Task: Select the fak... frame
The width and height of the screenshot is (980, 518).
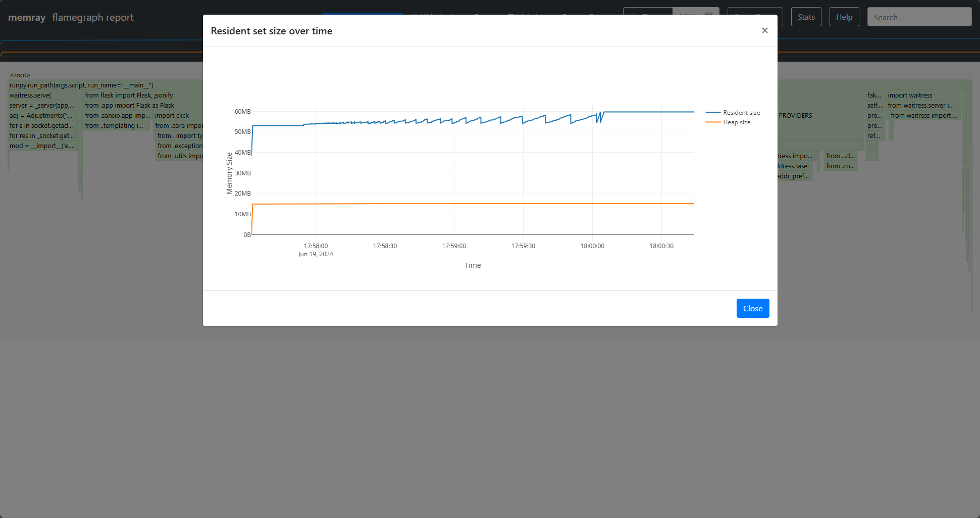Action: [x=875, y=96]
